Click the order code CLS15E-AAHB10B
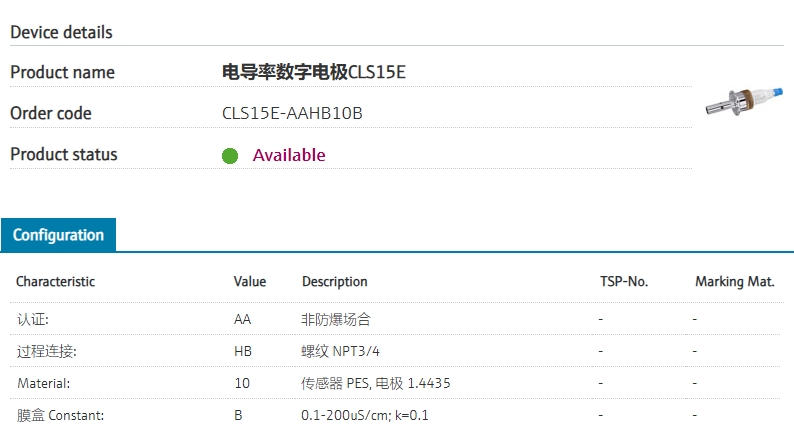This screenshot has width=794, height=434. tap(292, 113)
